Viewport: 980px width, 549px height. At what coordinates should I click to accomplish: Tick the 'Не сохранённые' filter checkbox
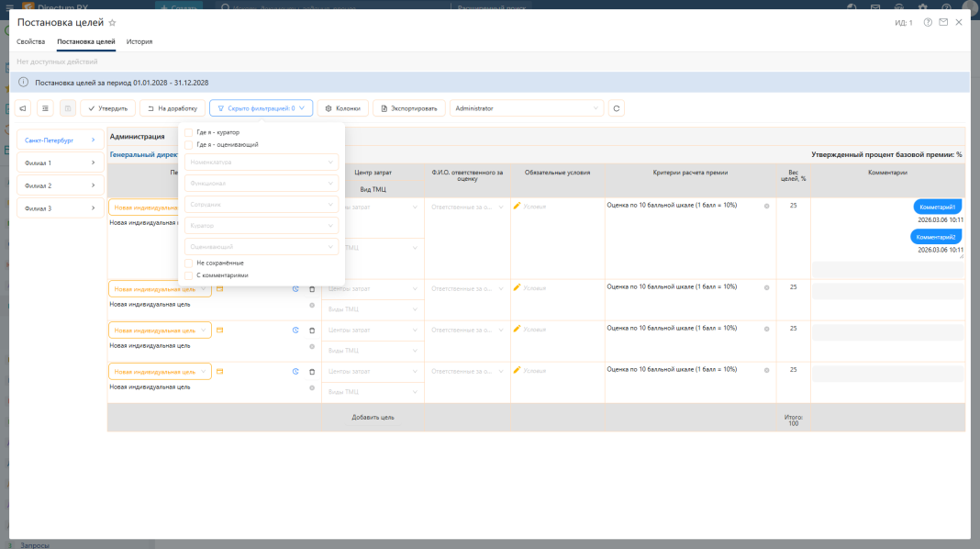tap(189, 263)
